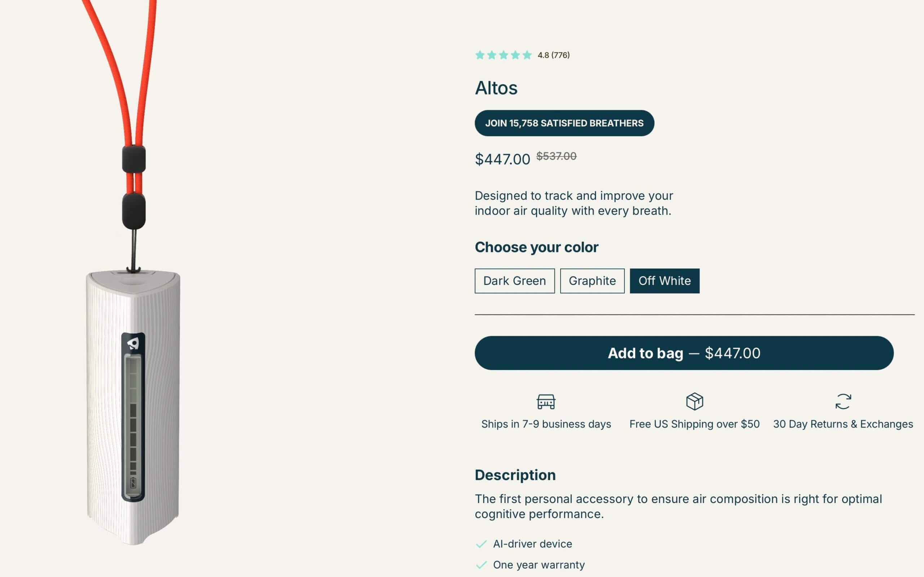The height and width of the screenshot is (577, 924).
Task: Click the shipping truck icon
Action: (545, 402)
